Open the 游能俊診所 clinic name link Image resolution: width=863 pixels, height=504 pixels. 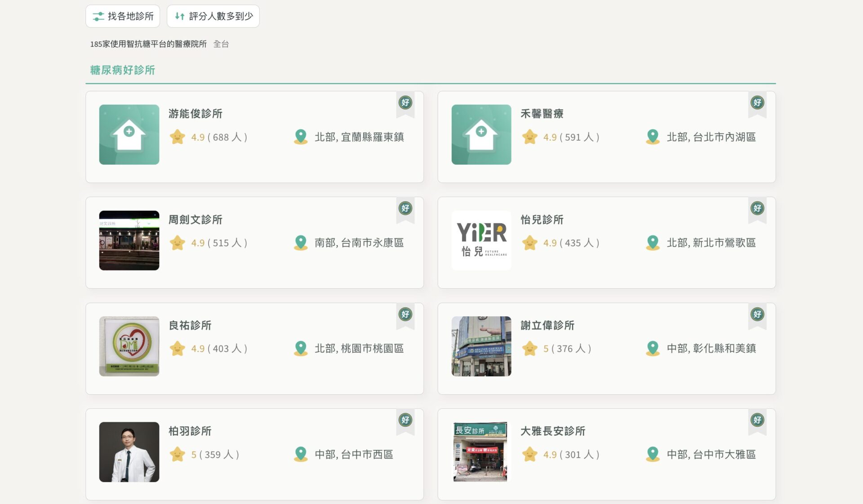pos(195,114)
